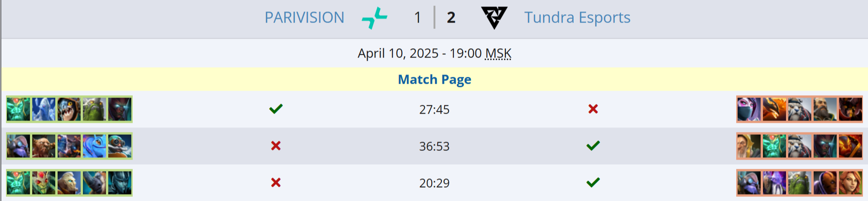
Task: Click the MSK timezone abbreviation
Action: pos(498,53)
